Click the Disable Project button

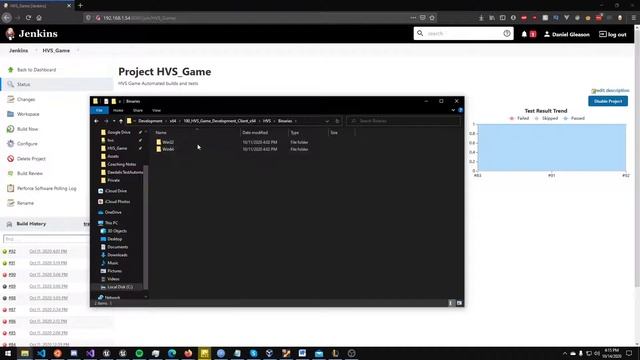608,101
